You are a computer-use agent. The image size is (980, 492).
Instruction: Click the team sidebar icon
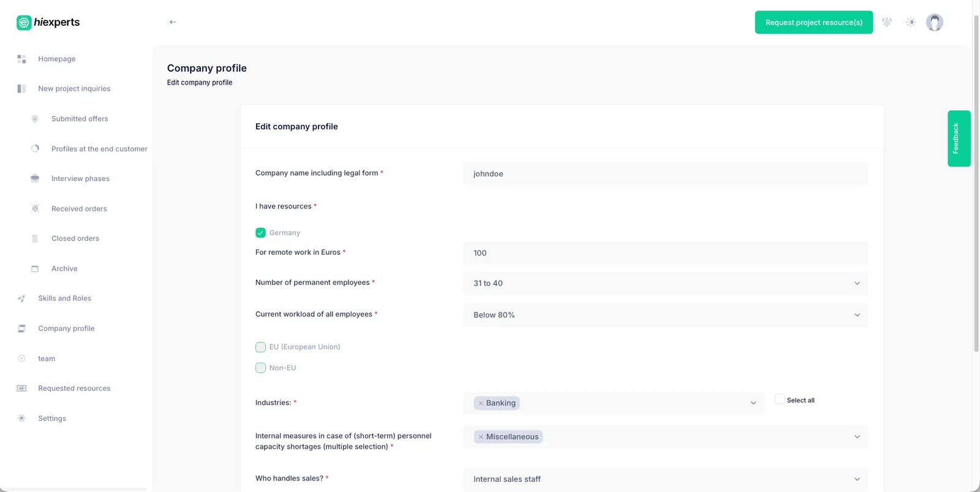(21, 358)
